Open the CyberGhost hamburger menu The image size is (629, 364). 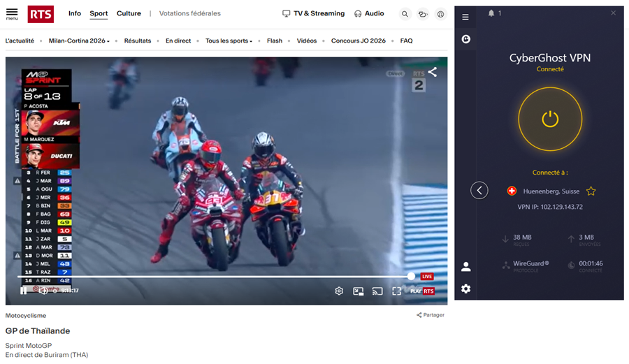pos(465,17)
